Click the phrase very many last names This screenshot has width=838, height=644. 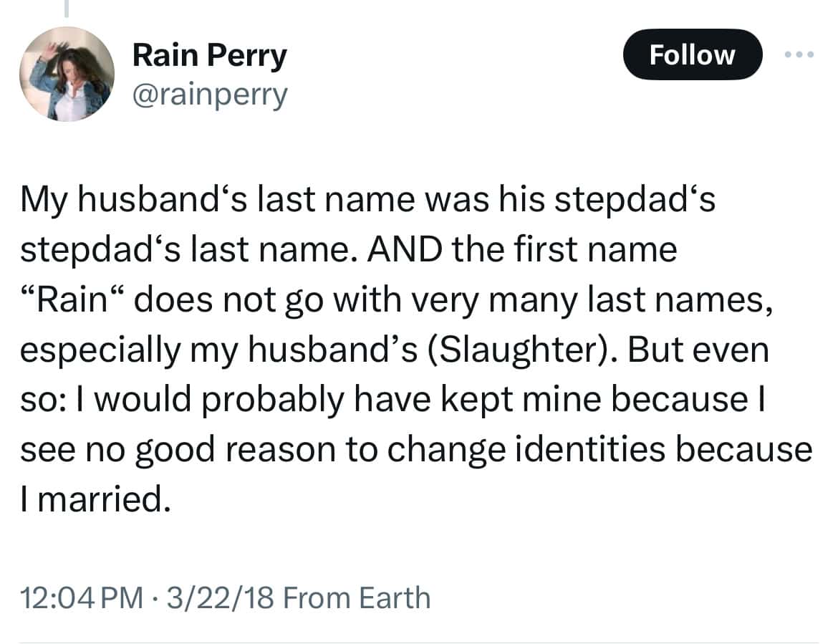(591, 299)
